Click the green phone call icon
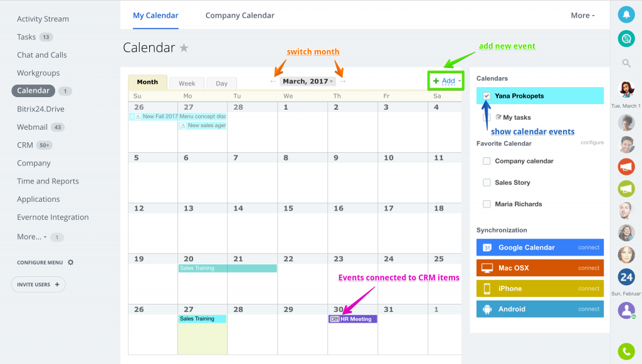This screenshot has width=642, height=364. click(626, 351)
